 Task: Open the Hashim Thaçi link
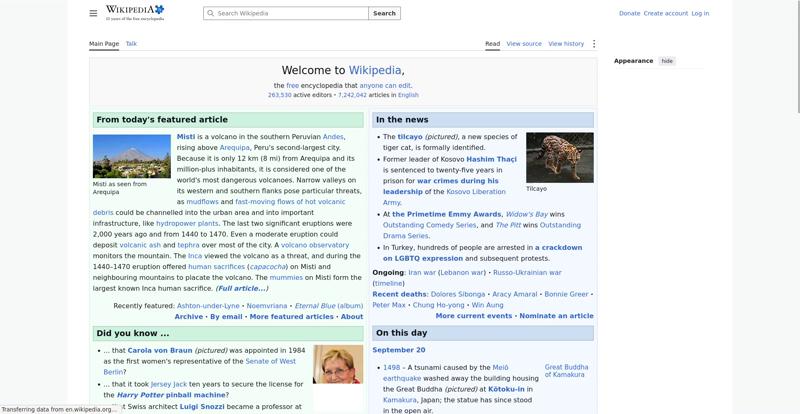[491, 159]
